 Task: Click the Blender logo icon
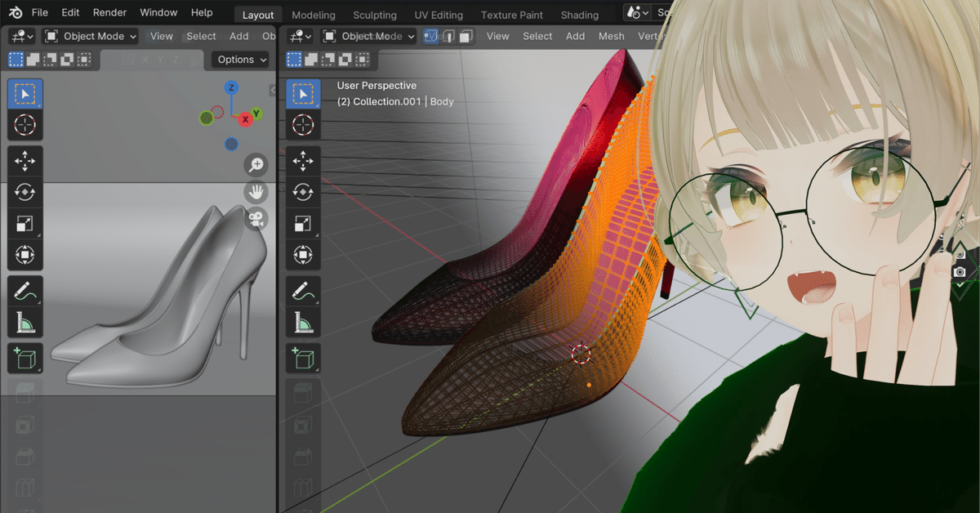click(x=16, y=12)
